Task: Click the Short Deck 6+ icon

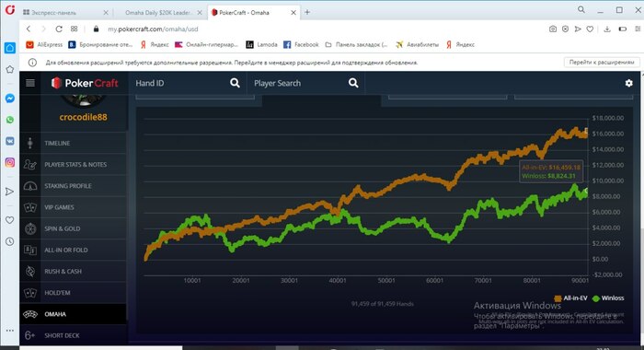Action: tap(30, 335)
